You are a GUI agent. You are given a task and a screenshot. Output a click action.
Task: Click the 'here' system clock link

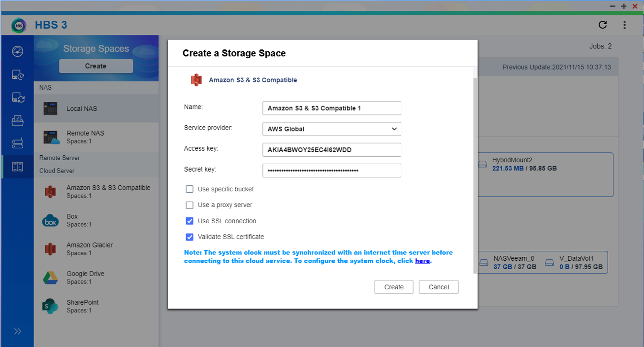tap(422, 261)
